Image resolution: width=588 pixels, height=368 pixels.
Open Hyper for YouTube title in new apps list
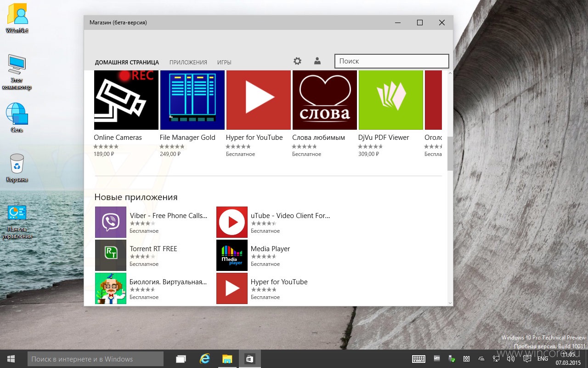279,282
